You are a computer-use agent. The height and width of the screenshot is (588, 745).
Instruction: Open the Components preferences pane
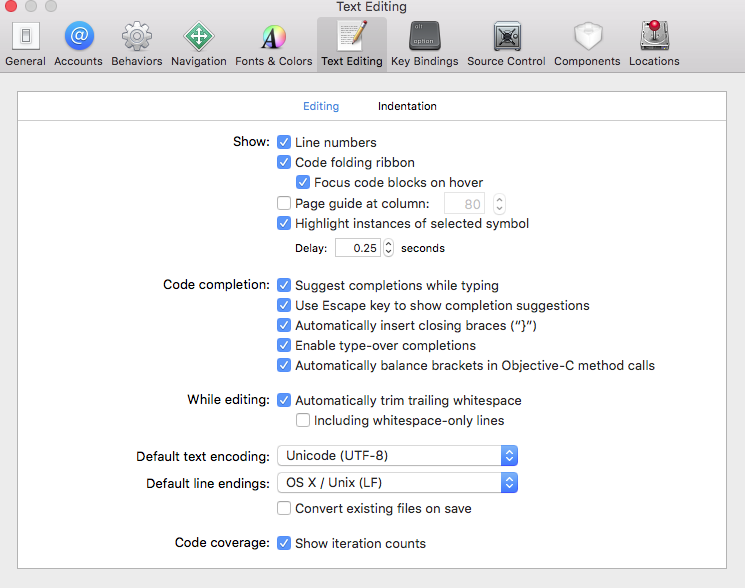[587, 44]
